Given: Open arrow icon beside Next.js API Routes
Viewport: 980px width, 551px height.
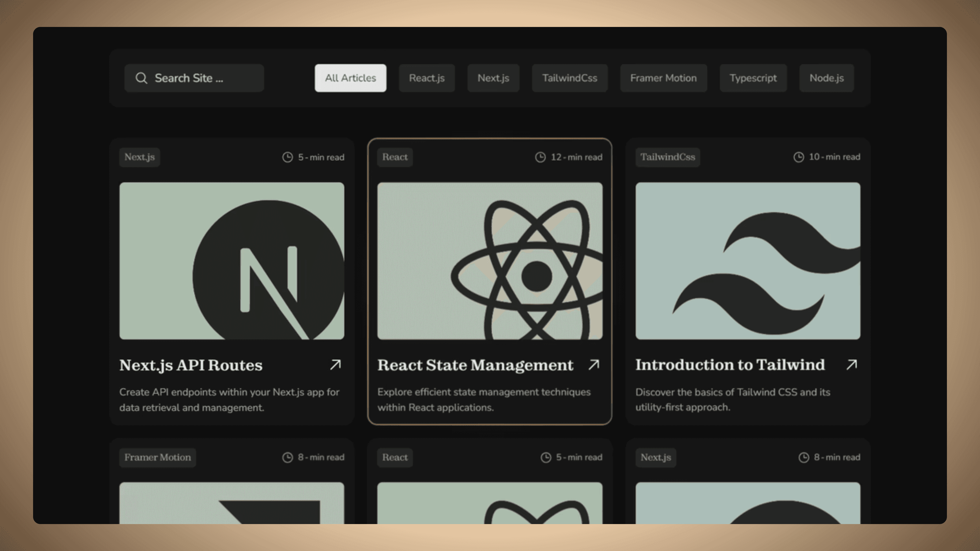Looking at the screenshot, I should pos(335,365).
